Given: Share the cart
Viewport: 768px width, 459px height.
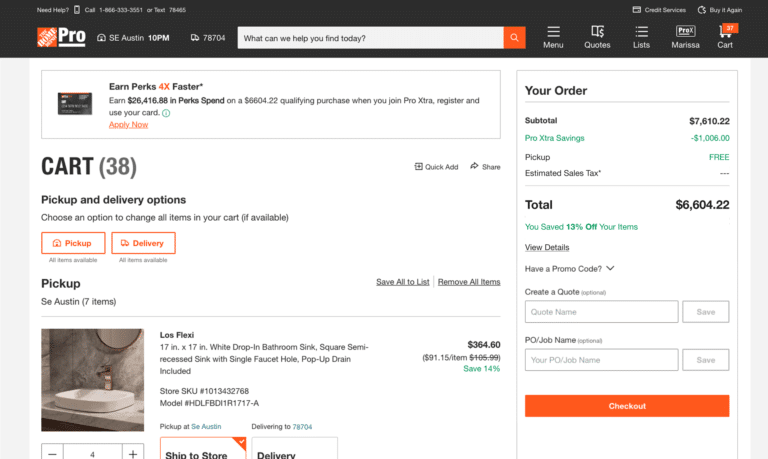Looking at the screenshot, I should click(485, 167).
